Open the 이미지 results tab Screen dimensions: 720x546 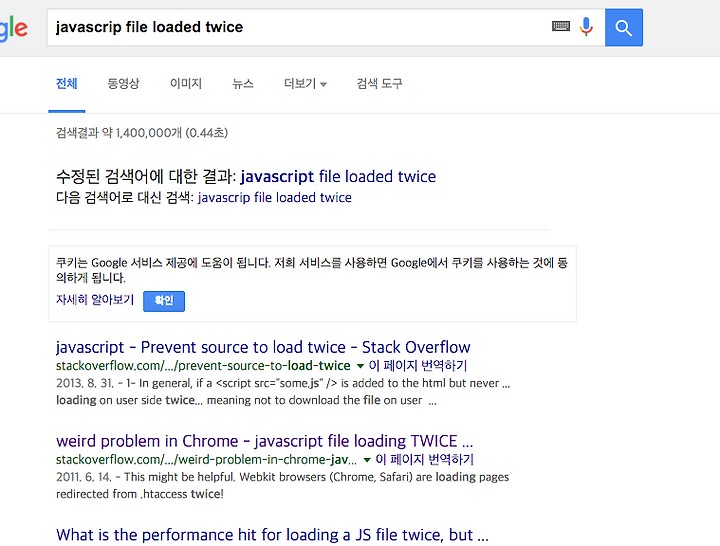[186, 84]
